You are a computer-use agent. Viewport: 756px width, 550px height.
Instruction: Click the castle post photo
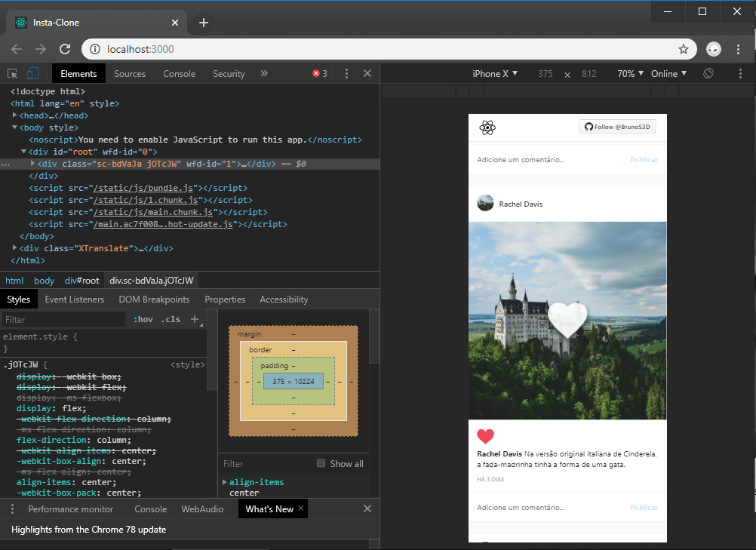pyautogui.click(x=567, y=321)
